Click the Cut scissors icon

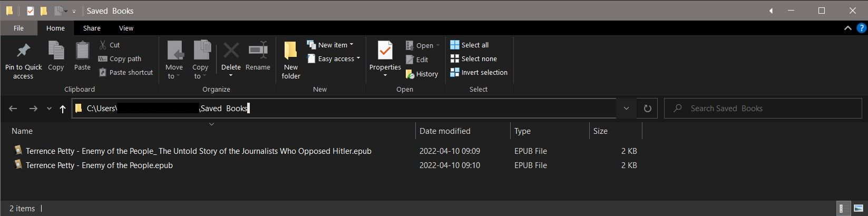pyautogui.click(x=103, y=45)
